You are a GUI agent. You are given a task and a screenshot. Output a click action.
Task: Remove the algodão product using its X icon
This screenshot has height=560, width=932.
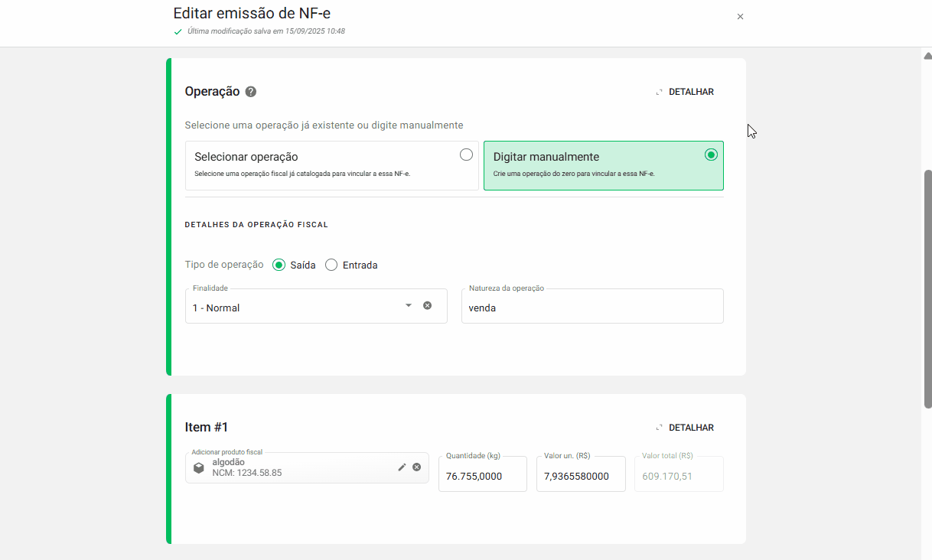417,467
